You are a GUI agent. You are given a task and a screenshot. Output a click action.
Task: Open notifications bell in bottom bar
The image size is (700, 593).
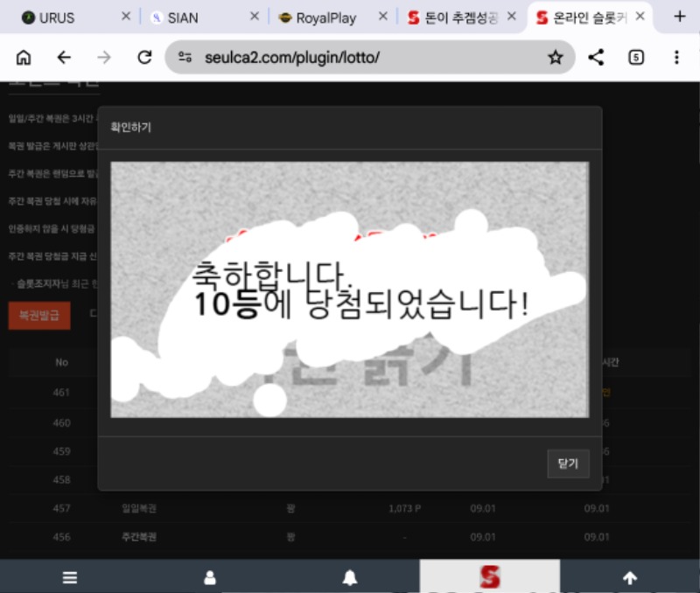coord(350,577)
